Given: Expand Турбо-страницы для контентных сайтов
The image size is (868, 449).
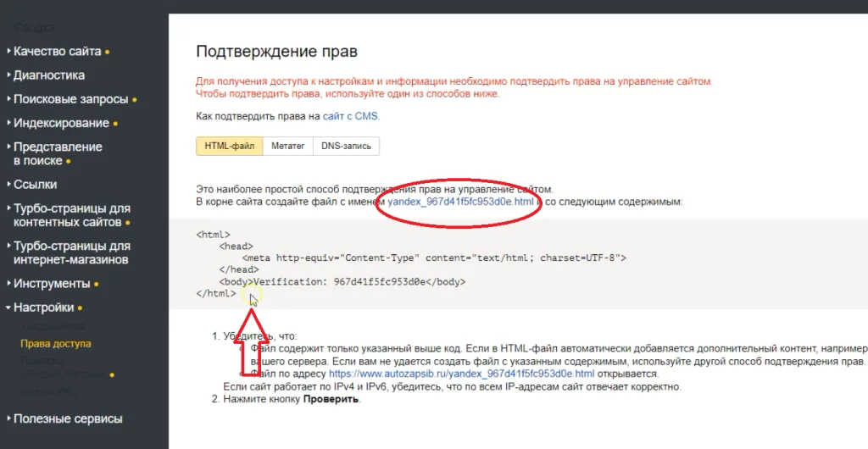Looking at the screenshot, I should point(70,216).
